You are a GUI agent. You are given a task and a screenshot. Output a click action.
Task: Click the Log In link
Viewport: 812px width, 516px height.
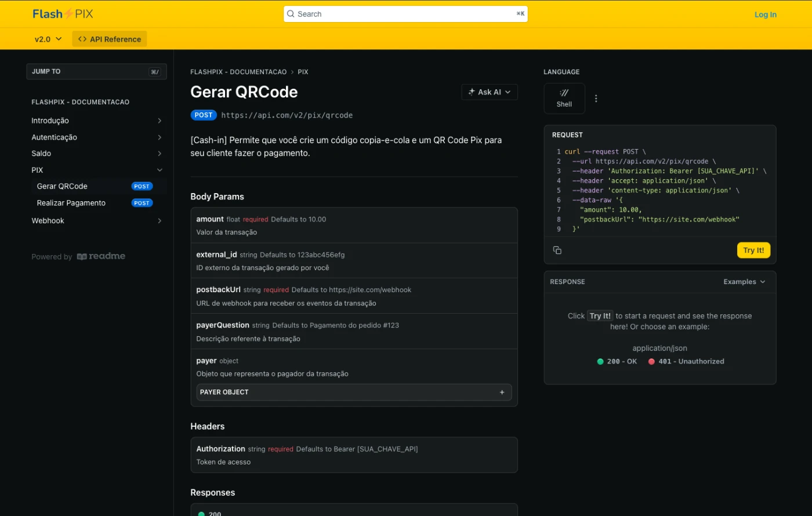(x=765, y=14)
